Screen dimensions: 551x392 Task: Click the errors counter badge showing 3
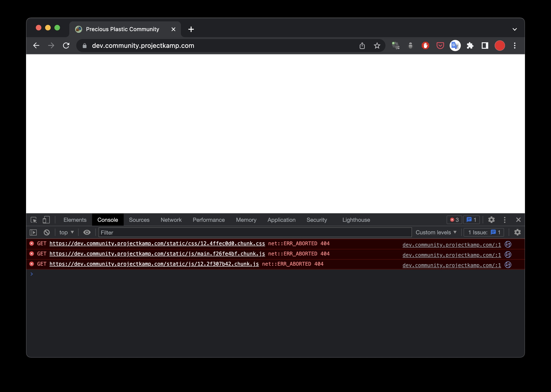point(454,220)
